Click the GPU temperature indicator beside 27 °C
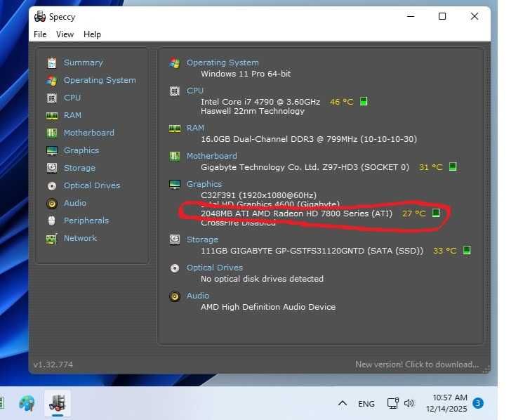The width and height of the screenshot is (511, 420). (x=436, y=213)
